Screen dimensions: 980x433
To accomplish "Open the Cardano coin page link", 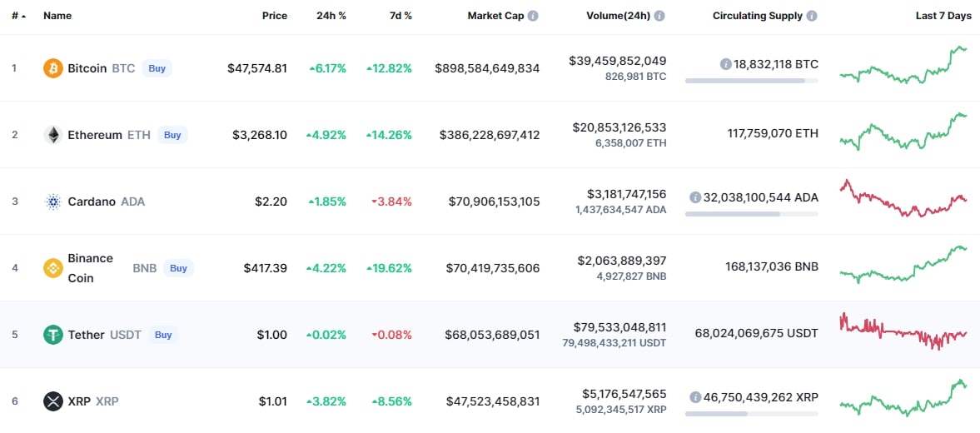I will tap(92, 202).
